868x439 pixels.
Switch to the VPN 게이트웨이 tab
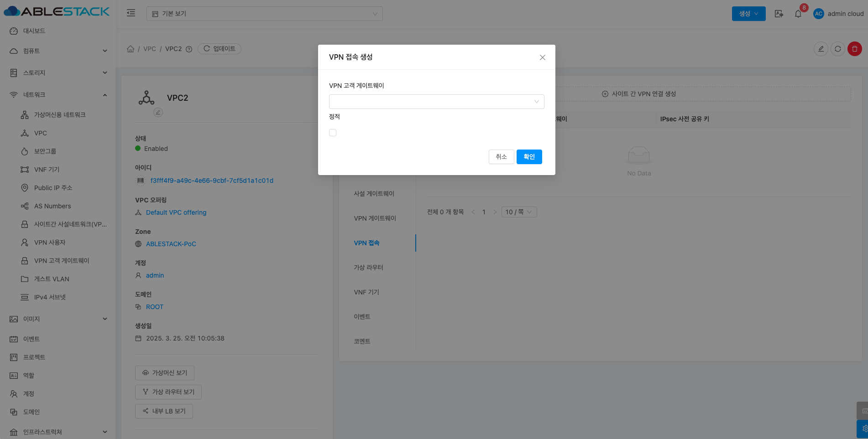click(375, 218)
